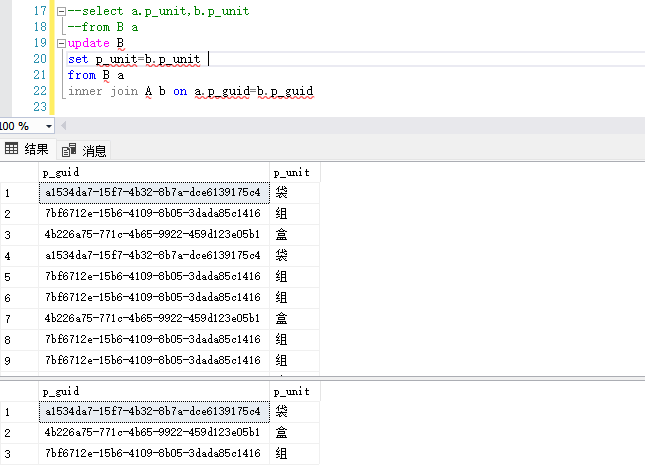Viewport: 645px width, 471px height.
Task: Click 盒 unit cell in upper row 3
Action: click(295, 234)
